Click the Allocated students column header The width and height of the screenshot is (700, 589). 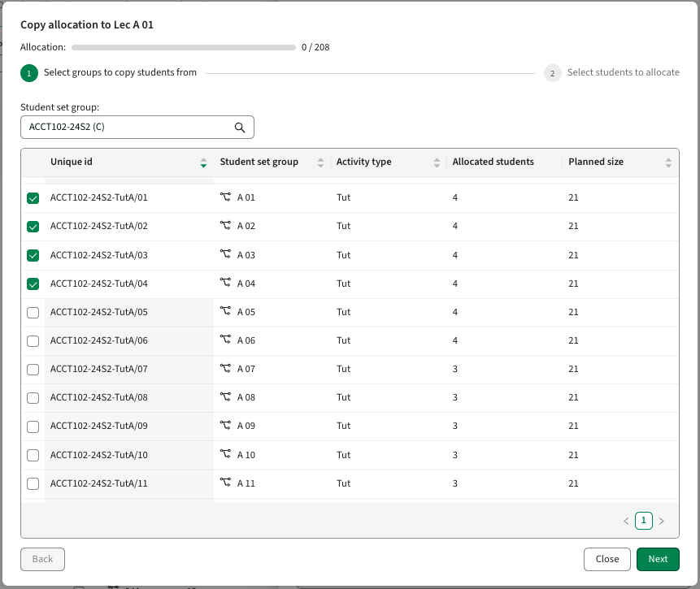tap(493, 162)
